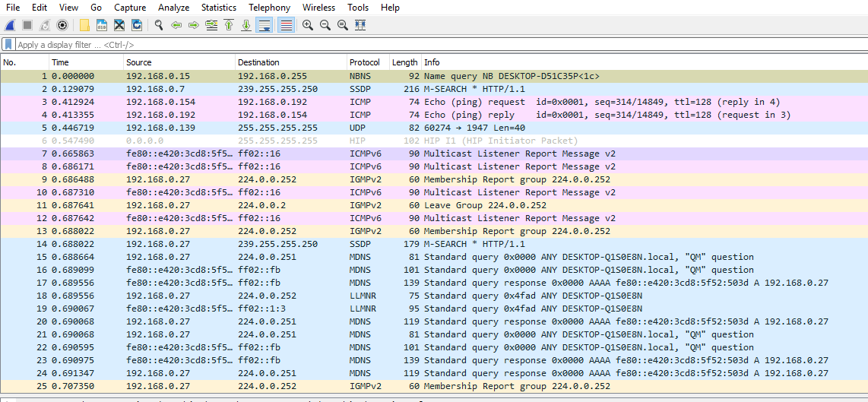Sort by the Protocol column header

click(365, 62)
